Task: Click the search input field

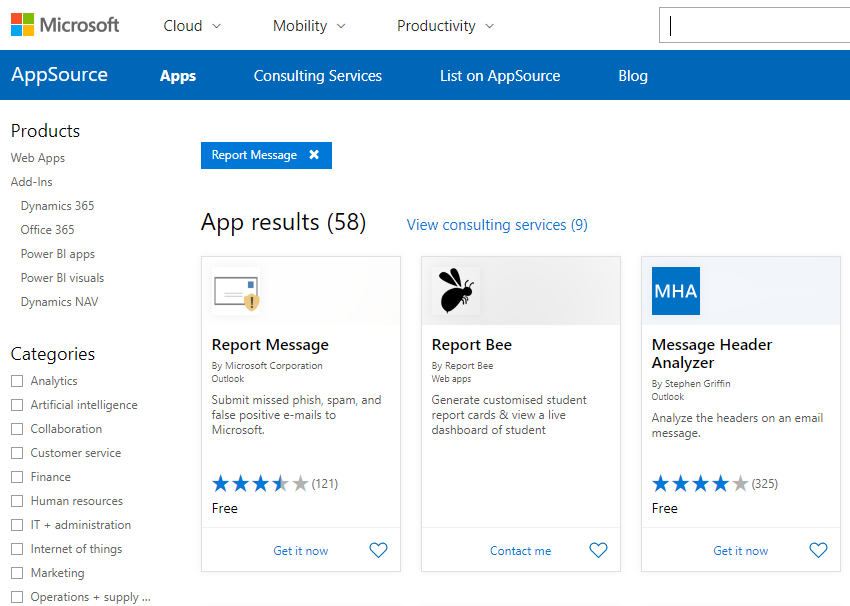Action: pos(755,25)
